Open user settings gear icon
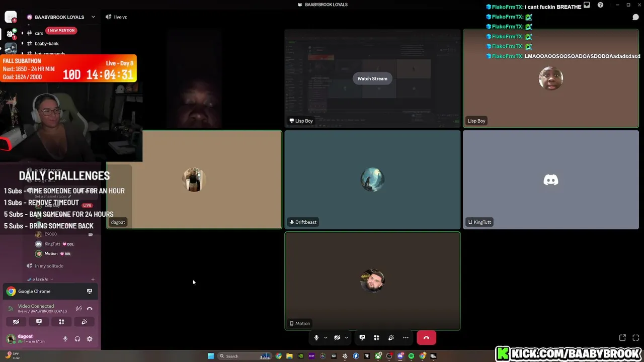This screenshot has height=362, width=644. tap(90, 339)
